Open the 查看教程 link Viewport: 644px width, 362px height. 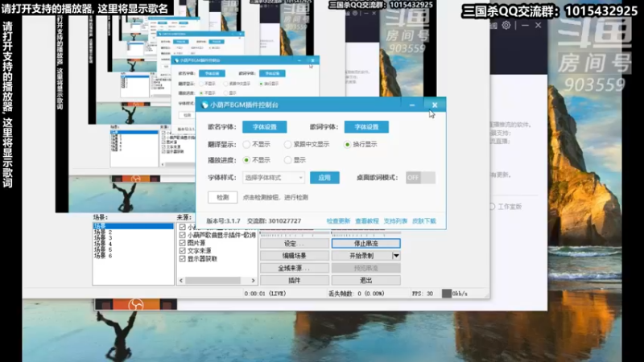click(x=367, y=220)
